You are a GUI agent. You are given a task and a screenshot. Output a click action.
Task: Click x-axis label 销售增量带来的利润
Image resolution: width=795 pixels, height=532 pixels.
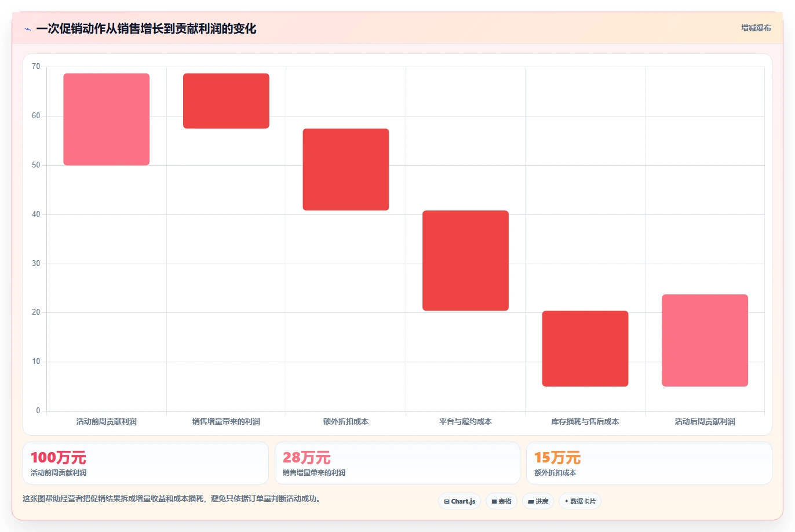[x=226, y=421]
